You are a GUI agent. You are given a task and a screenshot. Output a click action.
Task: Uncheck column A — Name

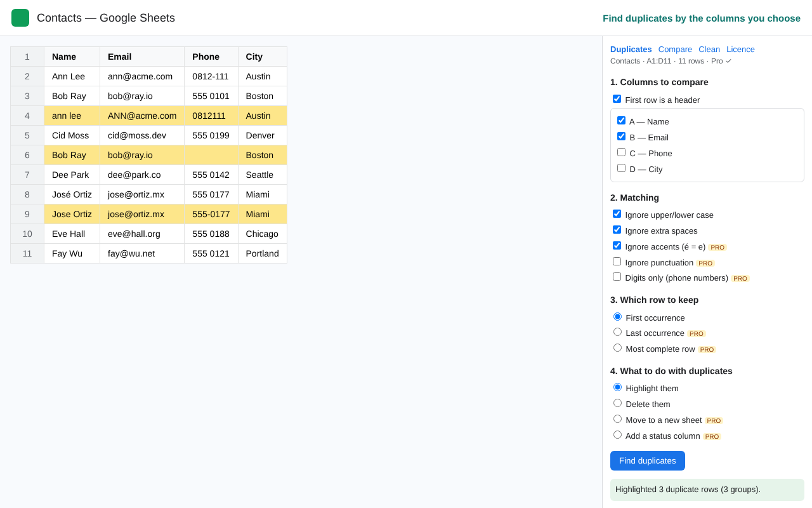click(621, 121)
